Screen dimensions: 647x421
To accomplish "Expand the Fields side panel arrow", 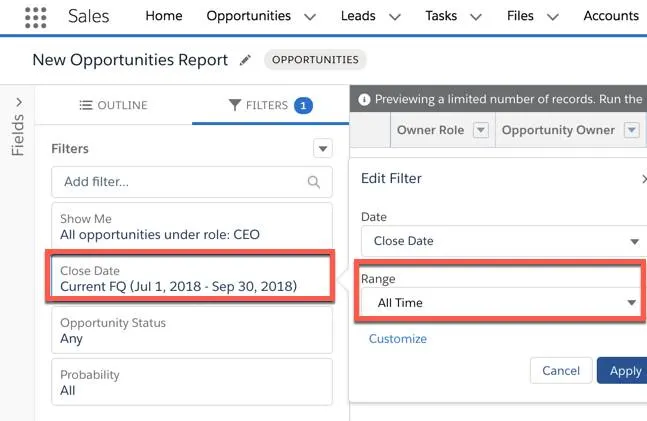I will pos(19,102).
